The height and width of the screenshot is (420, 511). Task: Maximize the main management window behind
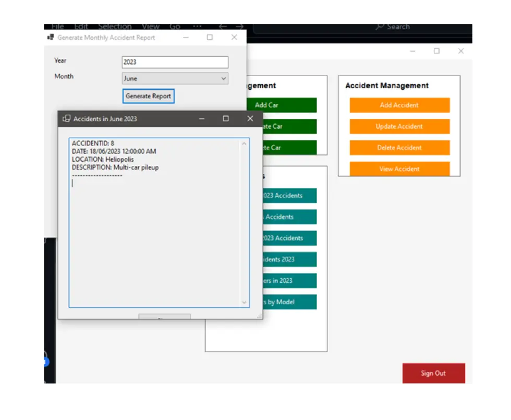click(x=437, y=51)
